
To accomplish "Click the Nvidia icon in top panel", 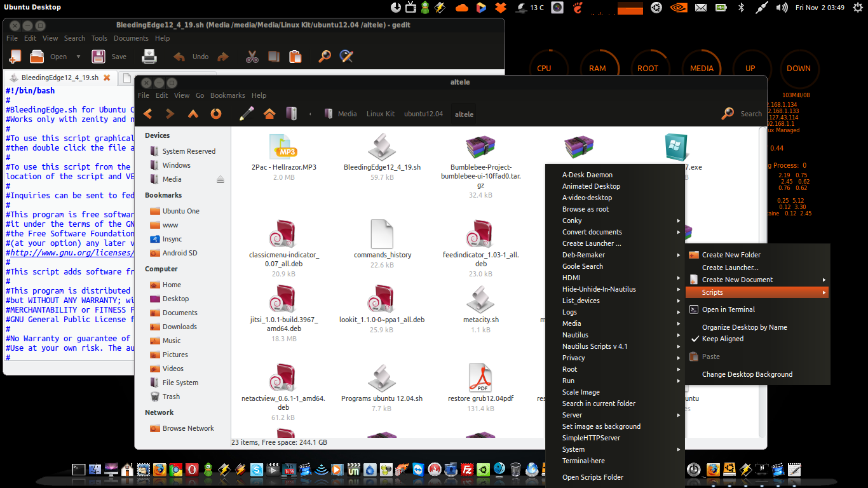I will click(679, 8).
